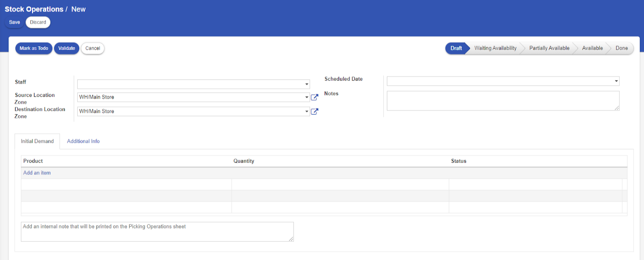This screenshot has width=644, height=260.
Task: Open the Staff dropdown
Action: click(194, 84)
